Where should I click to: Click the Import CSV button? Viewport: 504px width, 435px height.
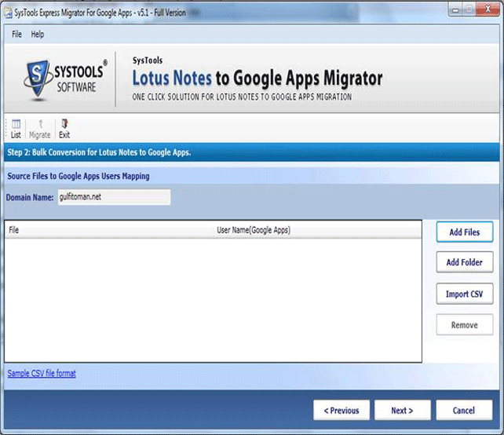pyautogui.click(x=465, y=294)
